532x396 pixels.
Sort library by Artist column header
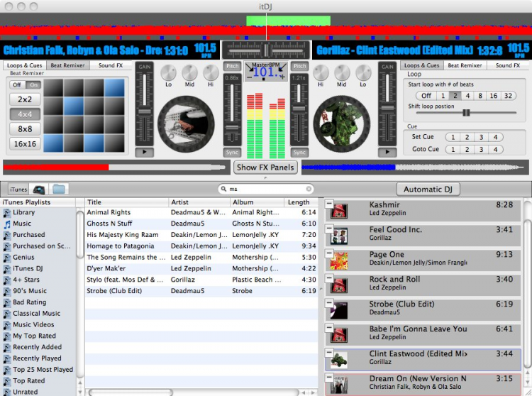point(199,202)
